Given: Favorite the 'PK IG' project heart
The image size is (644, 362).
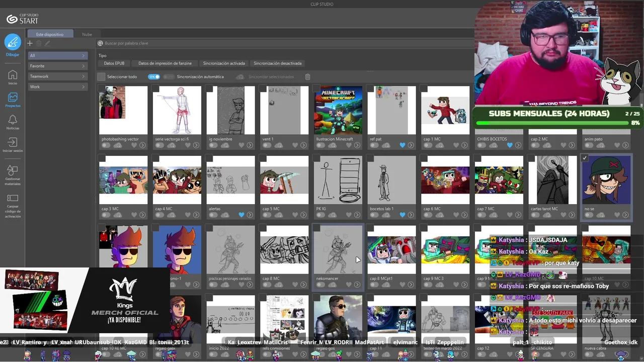Looking at the screenshot, I should 349,215.
